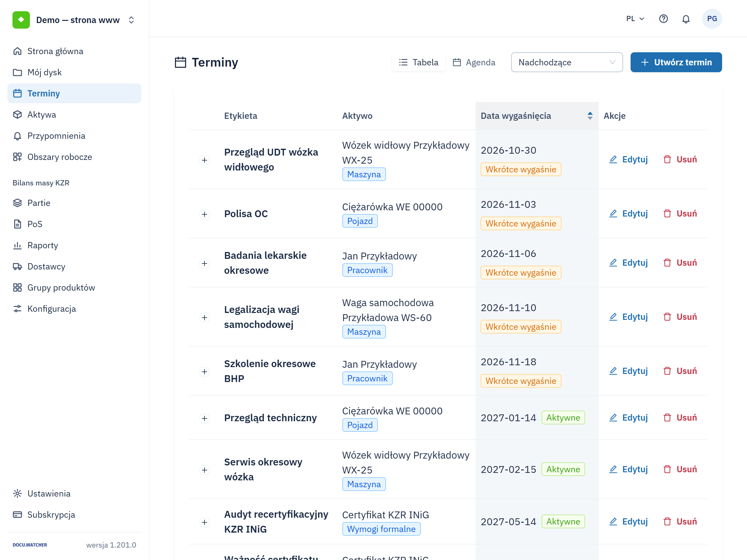Open Strona główna in the sidebar
Image resolution: width=747 pixels, height=560 pixels.
point(74,51)
